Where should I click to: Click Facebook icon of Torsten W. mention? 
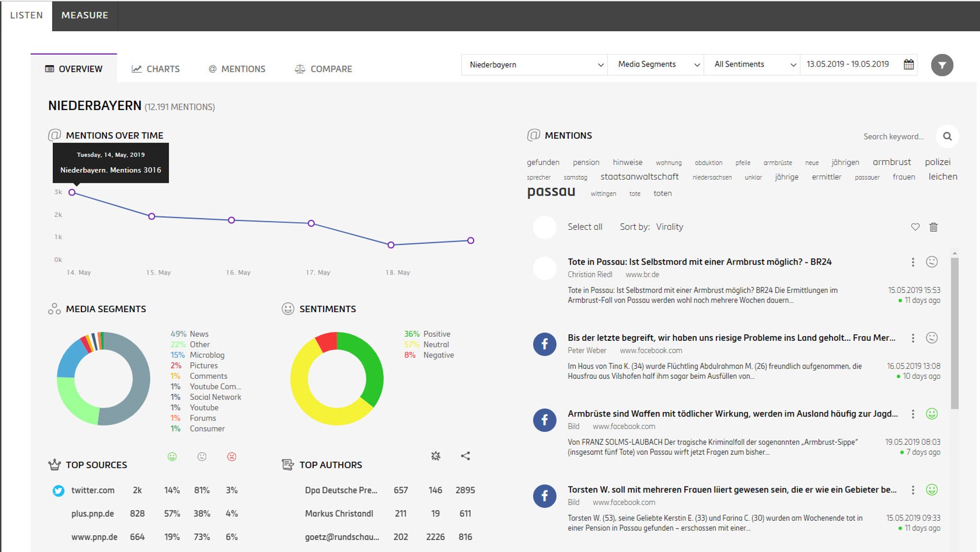coord(545,496)
